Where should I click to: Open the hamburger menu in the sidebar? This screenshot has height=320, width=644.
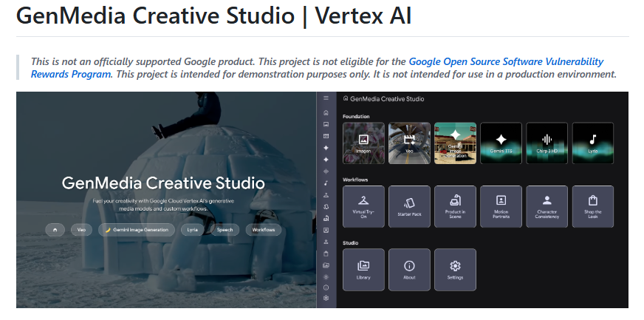coord(326,98)
